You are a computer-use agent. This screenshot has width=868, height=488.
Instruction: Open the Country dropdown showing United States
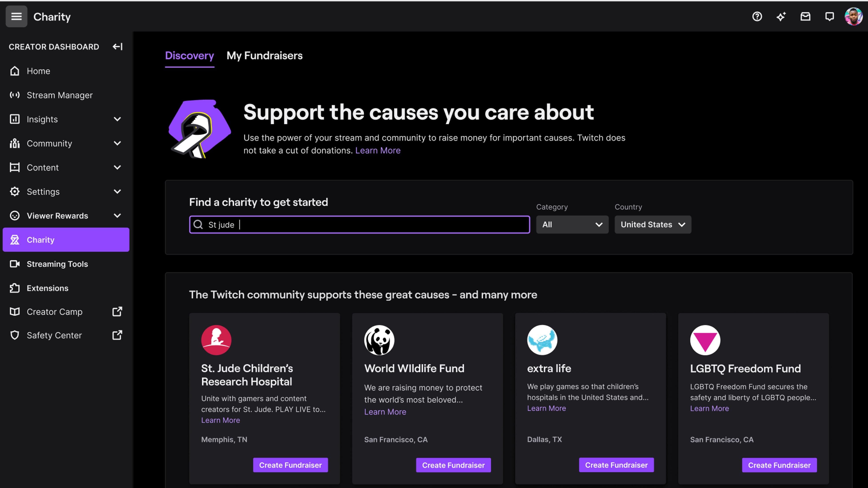(653, 225)
